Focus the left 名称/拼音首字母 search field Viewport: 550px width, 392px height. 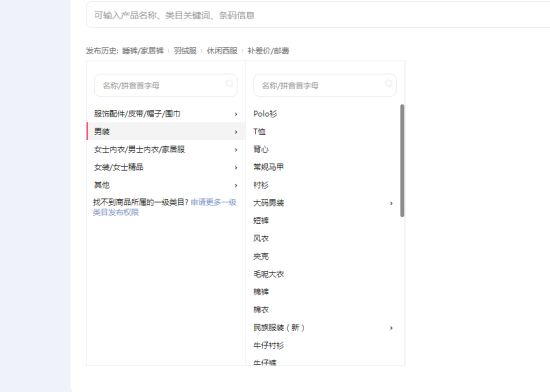pos(166,85)
